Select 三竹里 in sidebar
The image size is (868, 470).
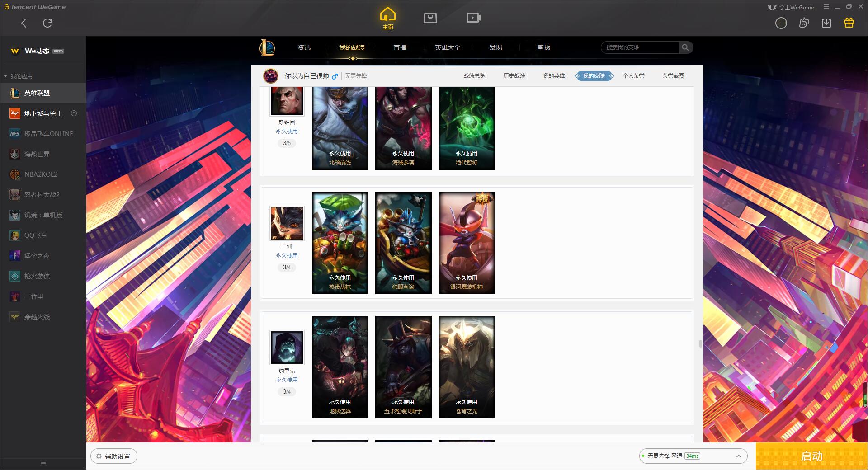43,296
